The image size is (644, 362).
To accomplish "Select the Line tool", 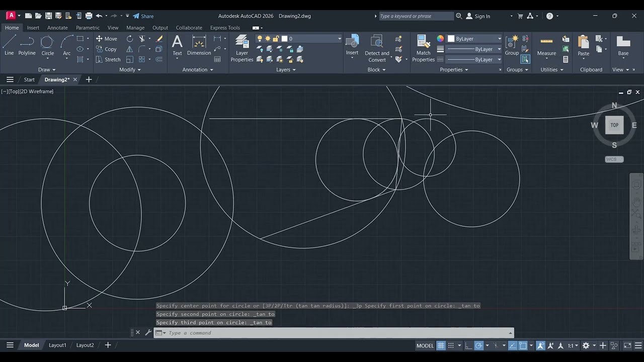I will 9,45.
